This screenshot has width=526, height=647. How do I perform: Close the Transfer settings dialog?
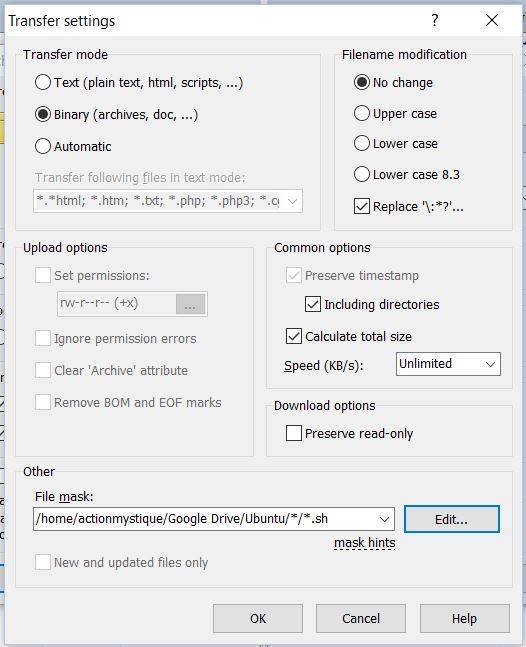tap(492, 20)
